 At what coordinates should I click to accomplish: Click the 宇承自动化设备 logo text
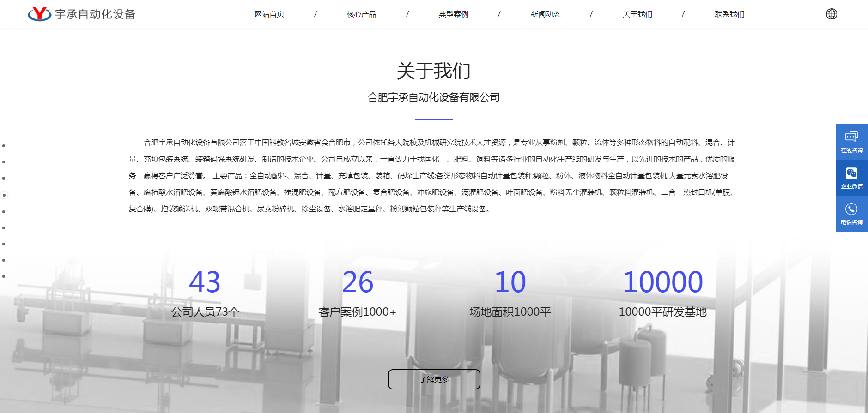click(95, 14)
